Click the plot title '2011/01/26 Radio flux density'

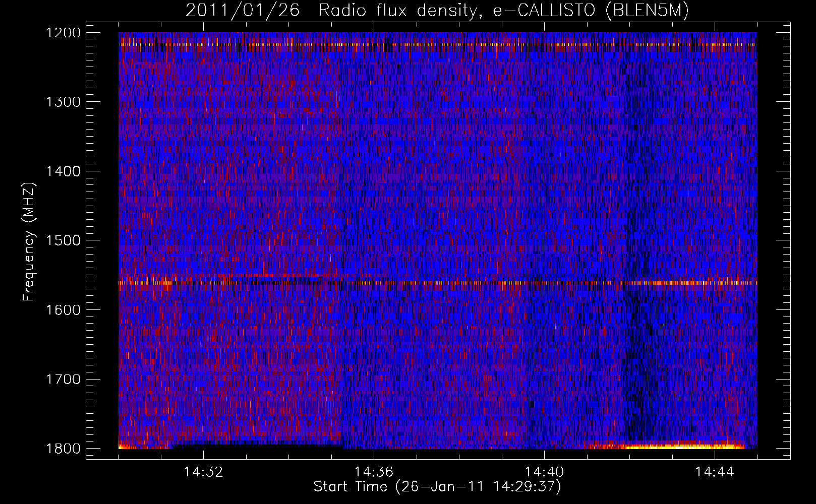coord(437,11)
